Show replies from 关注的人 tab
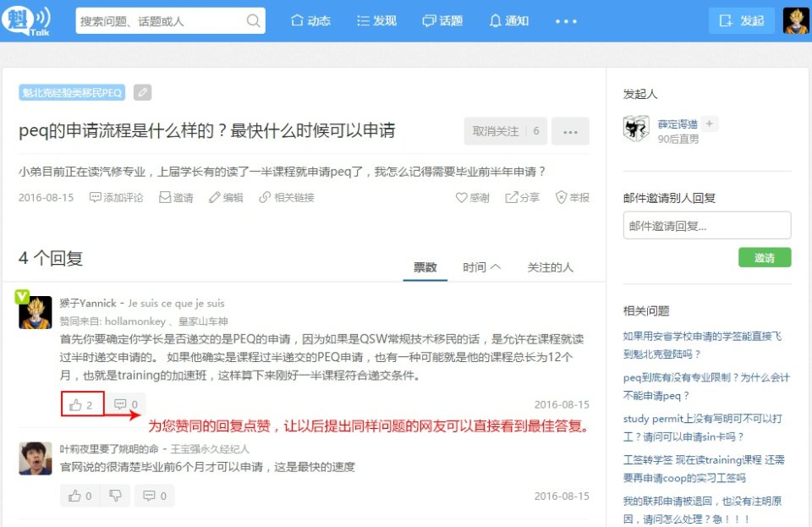 tap(550, 267)
